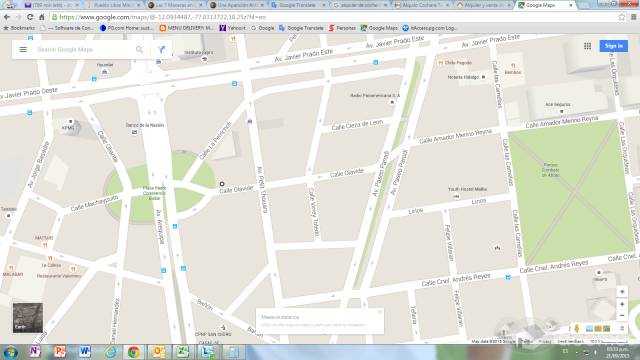The width and height of the screenshot is (640, 360).
Task: Open the Yahoo bookmark
Action: tap(232, 28)
